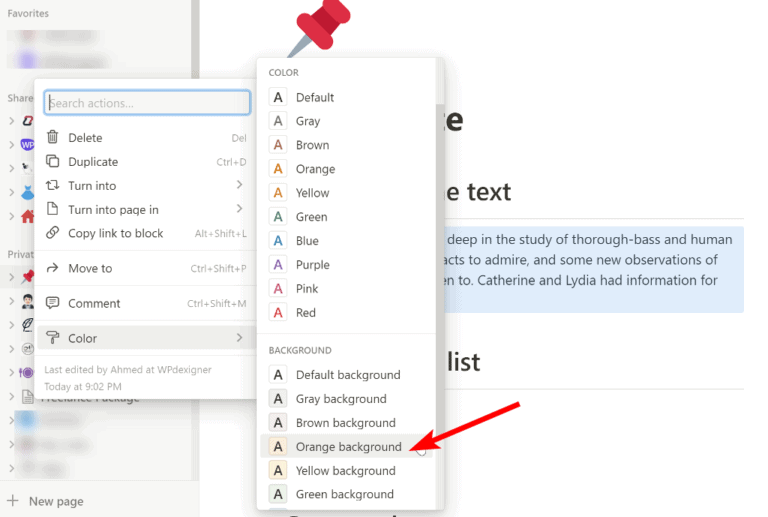Click the Duplicate icon in menu
Screen dimensions: 768x517
(52, 161)
